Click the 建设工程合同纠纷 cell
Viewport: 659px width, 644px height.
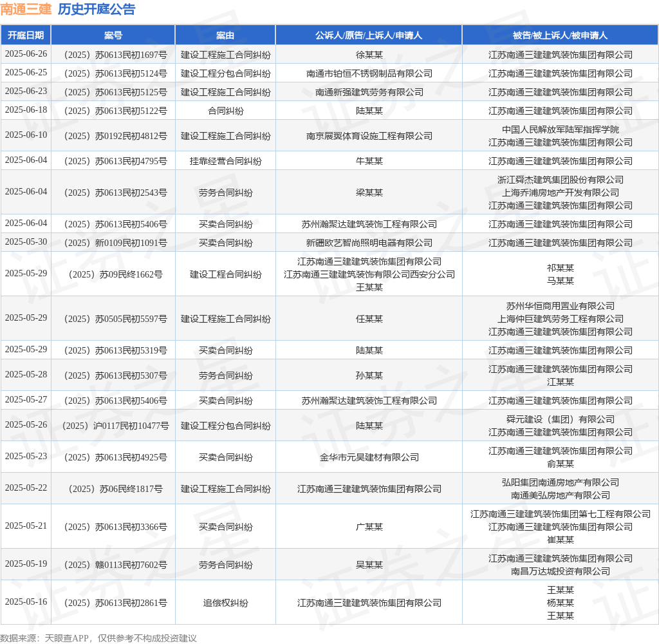pyautogui.click(x=226, y=275)
